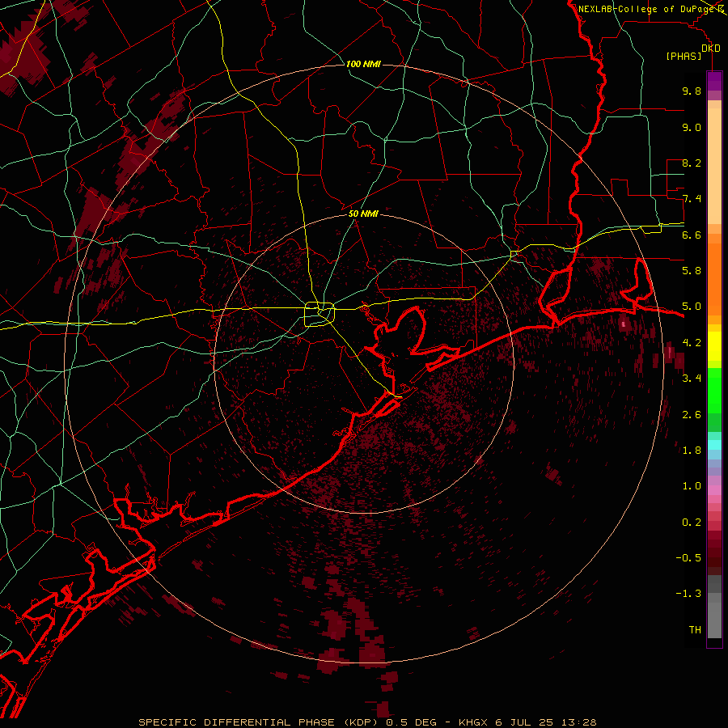Pick the yellow band on the color scale
This screenshot has width=728, height=728.
tap(714, 346)
